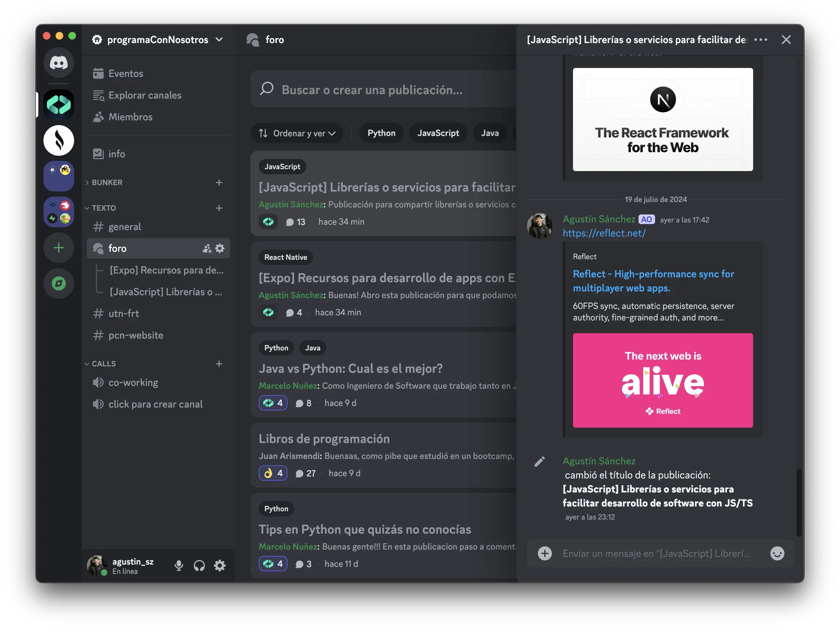840x630 pixels.
Task: Click the Discord home icon
Action: coord(59,63)
